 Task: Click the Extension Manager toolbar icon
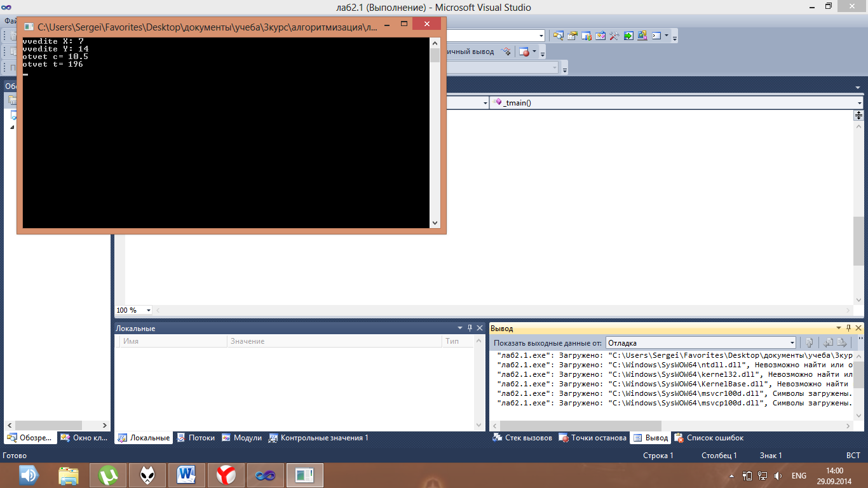click(642, 36)
